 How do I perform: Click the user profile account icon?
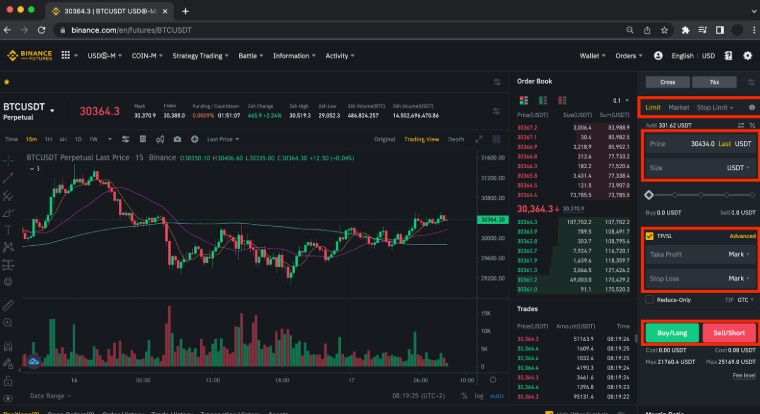click(x=658, y=56)
